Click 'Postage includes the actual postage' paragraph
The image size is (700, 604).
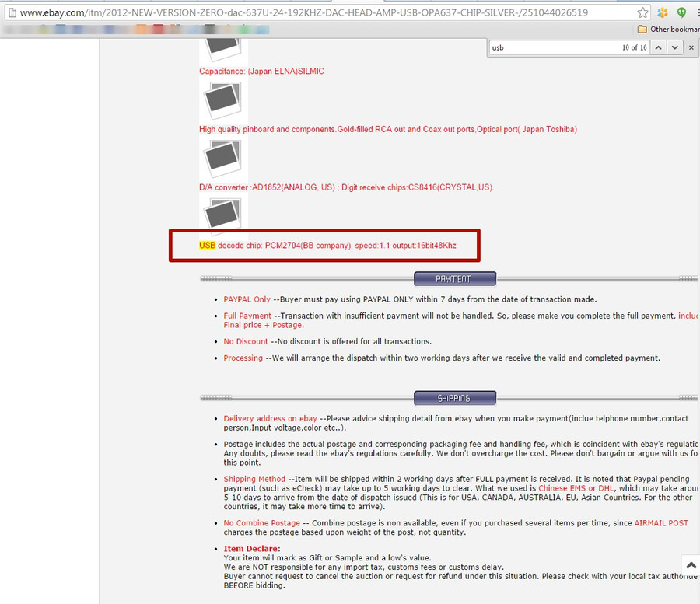click(x=460, y=453)
